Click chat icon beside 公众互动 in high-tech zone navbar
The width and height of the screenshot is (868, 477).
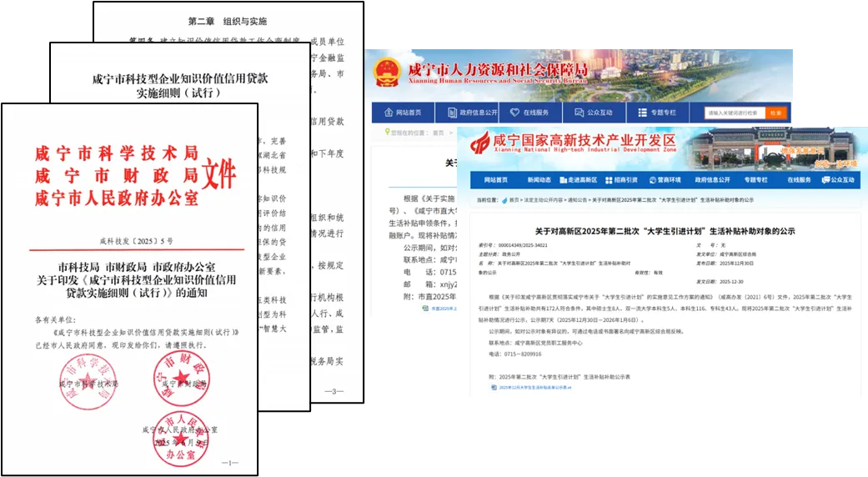pyautogui.click(x=826, y=180)
